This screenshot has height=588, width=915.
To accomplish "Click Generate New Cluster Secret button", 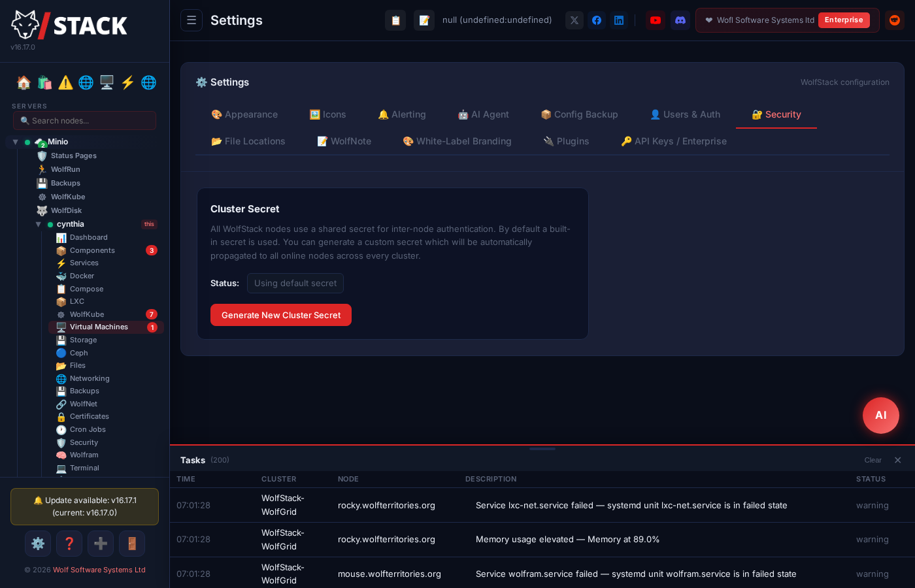I will coord(281,315).
